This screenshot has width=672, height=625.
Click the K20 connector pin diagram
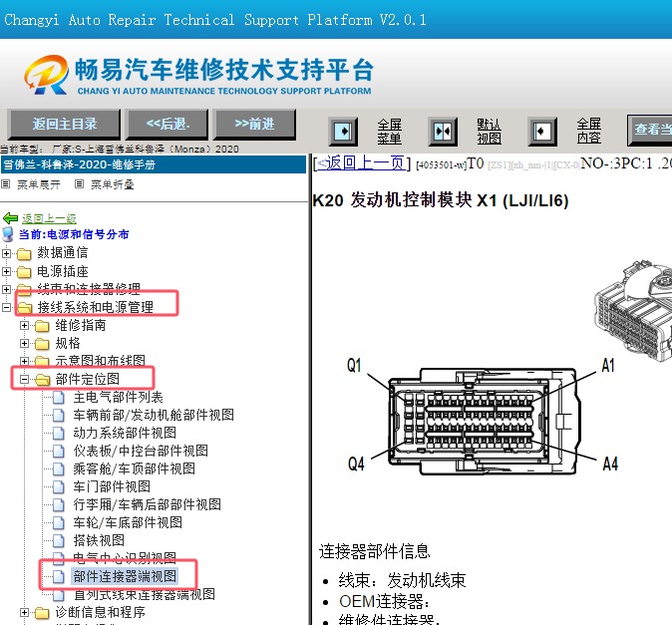coord(485,421)
